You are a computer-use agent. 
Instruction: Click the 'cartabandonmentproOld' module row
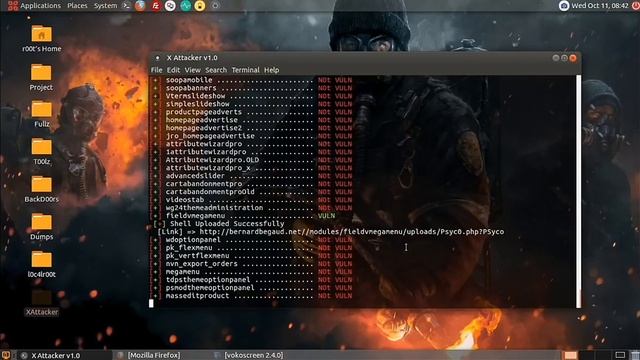tap(253, 192)
